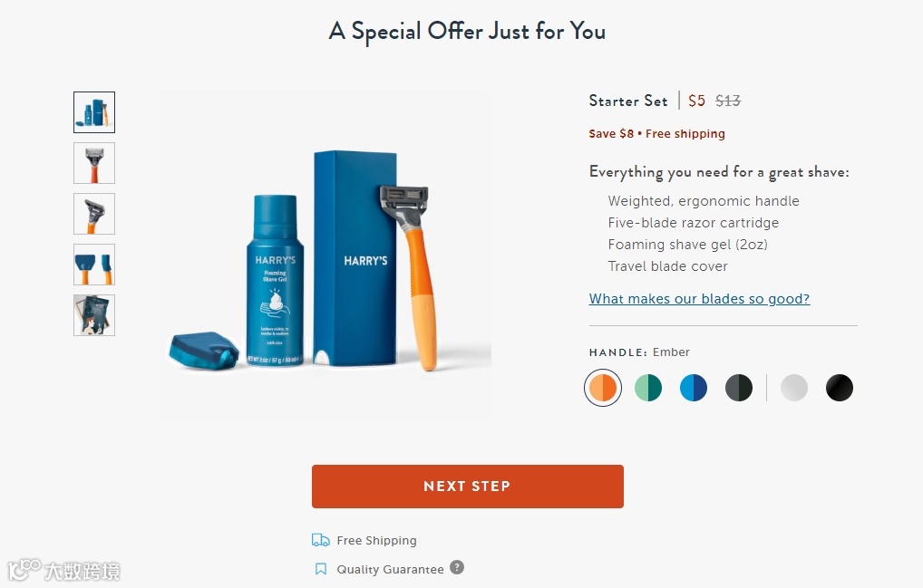Click the Quality Guarantee help question mark icon

pos(457,567)
